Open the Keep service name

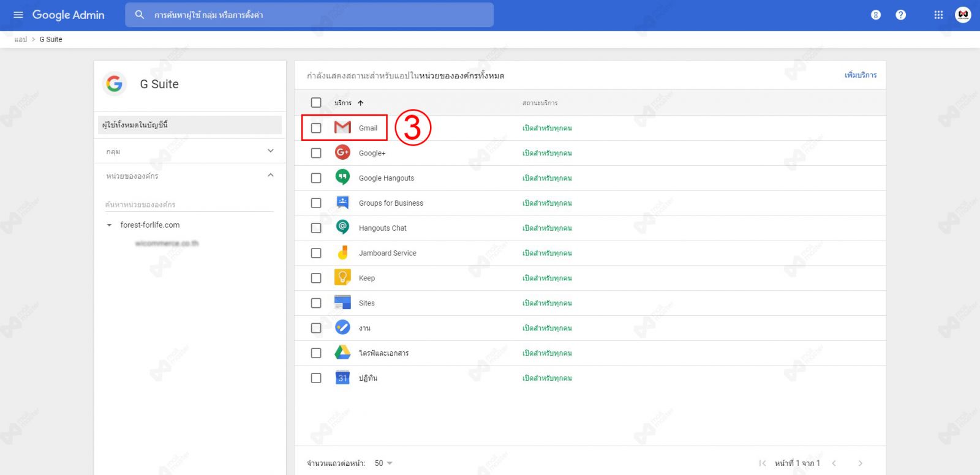coord(367,278)
